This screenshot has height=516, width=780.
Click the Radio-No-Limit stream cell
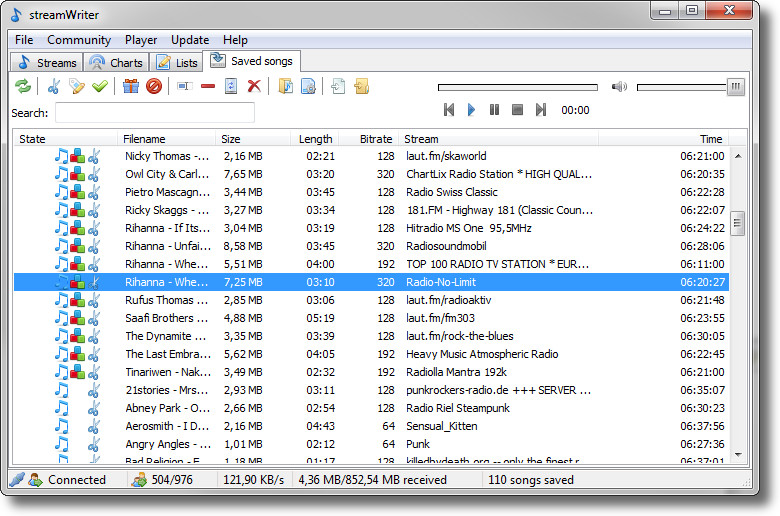441,282
